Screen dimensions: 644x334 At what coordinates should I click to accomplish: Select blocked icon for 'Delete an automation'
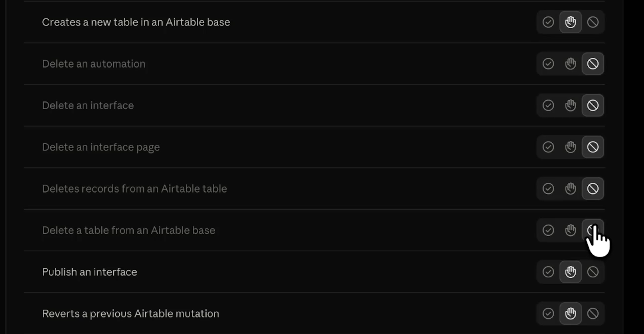(x=593, y=64)
